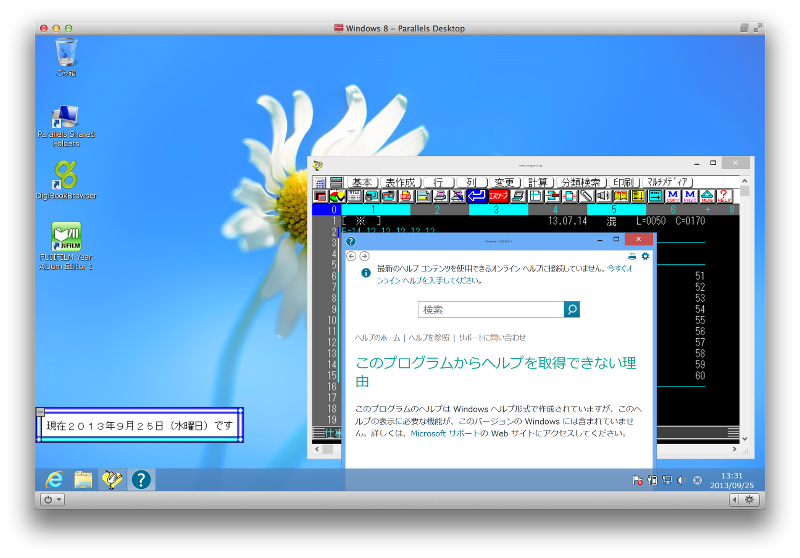This screenshot has height=558, width=800.
Task: Open help viewer settings gear icon
Action: (645, 256)
